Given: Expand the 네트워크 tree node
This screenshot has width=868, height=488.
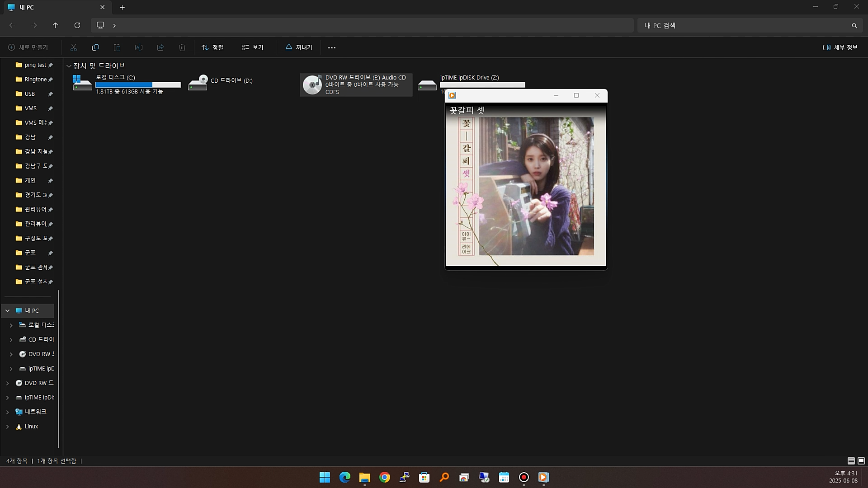Looking at the screenshot, I should tap(7, 412).
